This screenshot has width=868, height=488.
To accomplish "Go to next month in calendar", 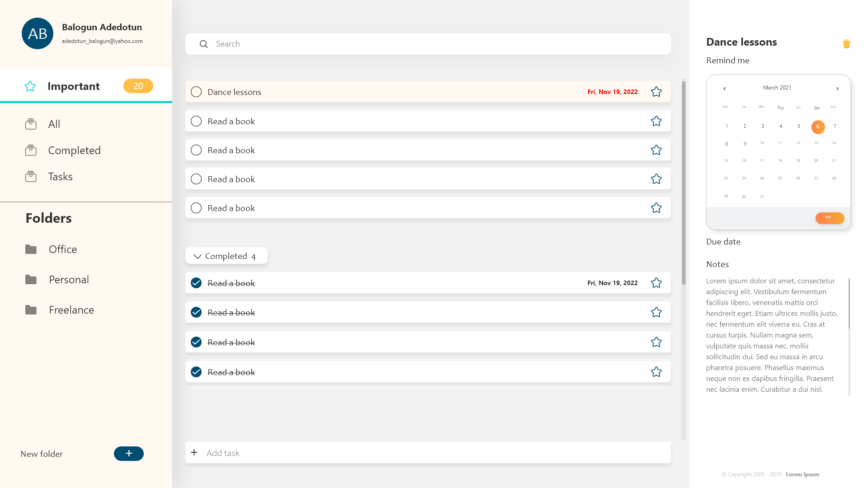I will coord(837,89).
